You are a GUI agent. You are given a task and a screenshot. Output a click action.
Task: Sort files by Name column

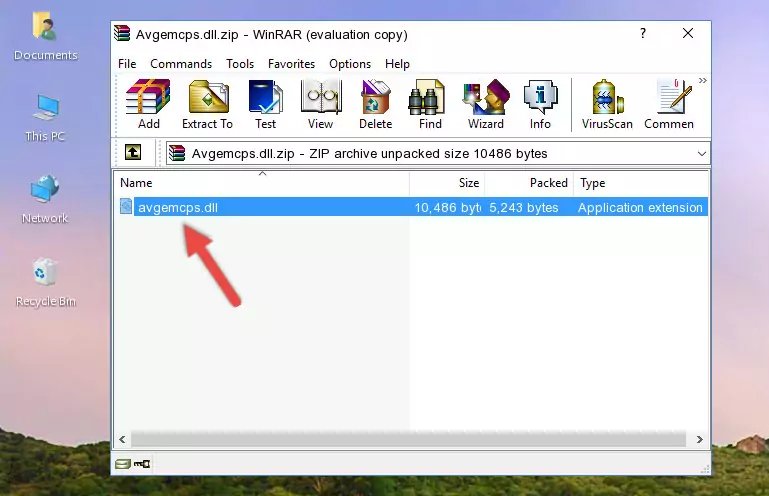(262, 183)
